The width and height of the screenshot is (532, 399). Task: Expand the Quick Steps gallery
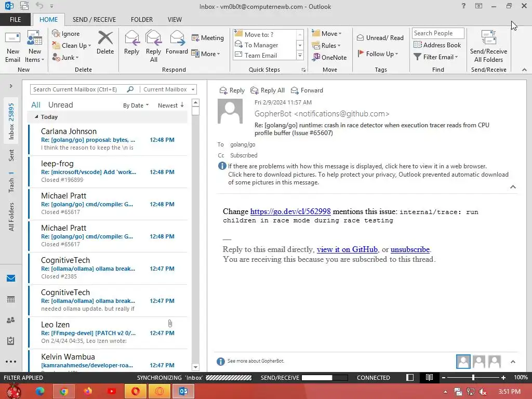coord(300,55)
